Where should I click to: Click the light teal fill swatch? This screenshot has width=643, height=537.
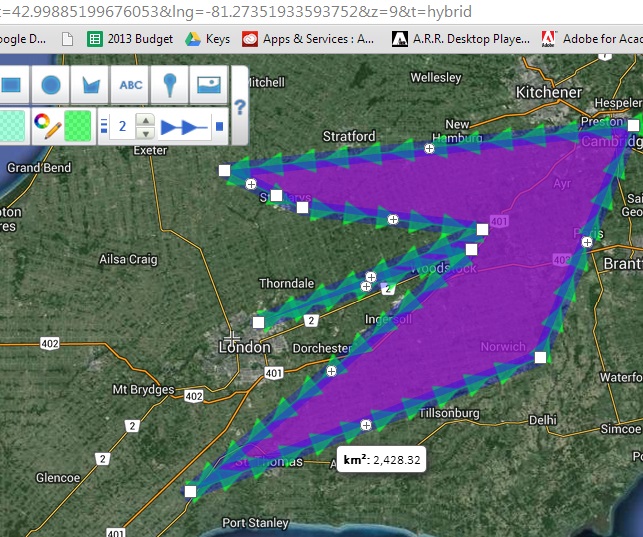12,126
